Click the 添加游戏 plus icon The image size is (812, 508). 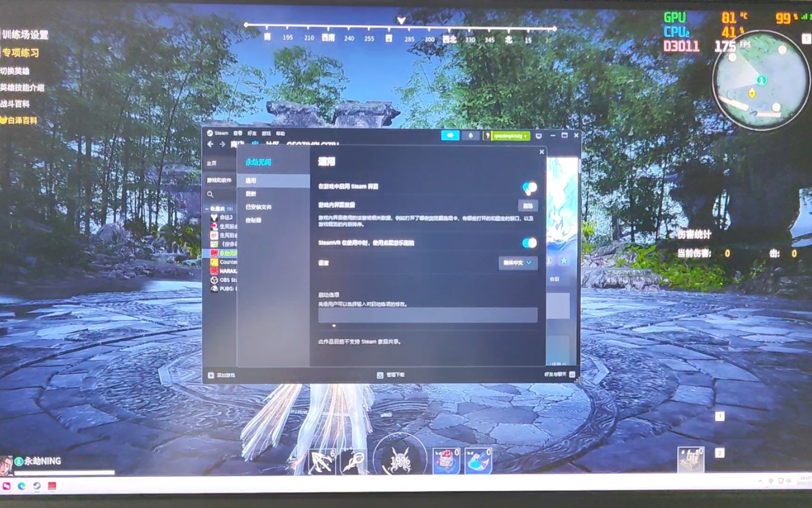tap(211, 375)
